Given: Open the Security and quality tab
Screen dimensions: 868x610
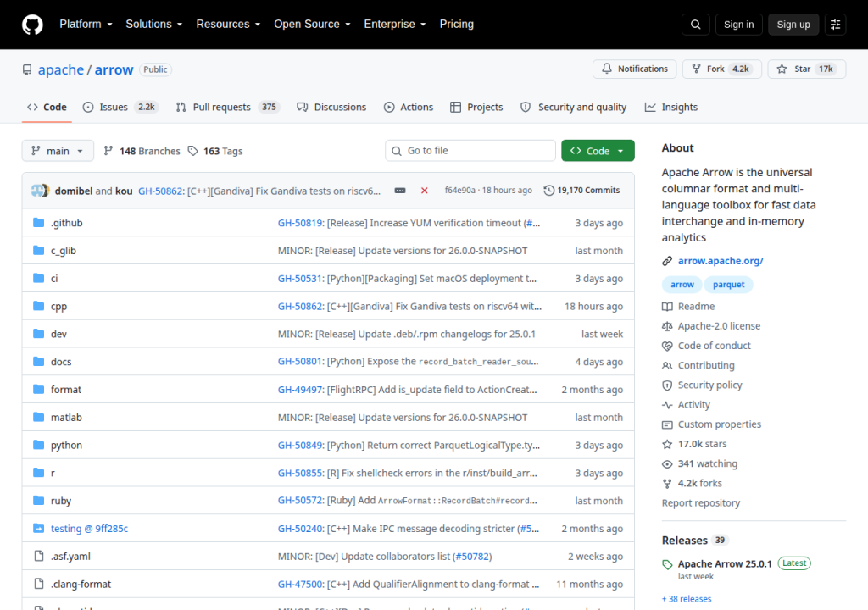Looking at the screenshot, I should tap(574, 107).
